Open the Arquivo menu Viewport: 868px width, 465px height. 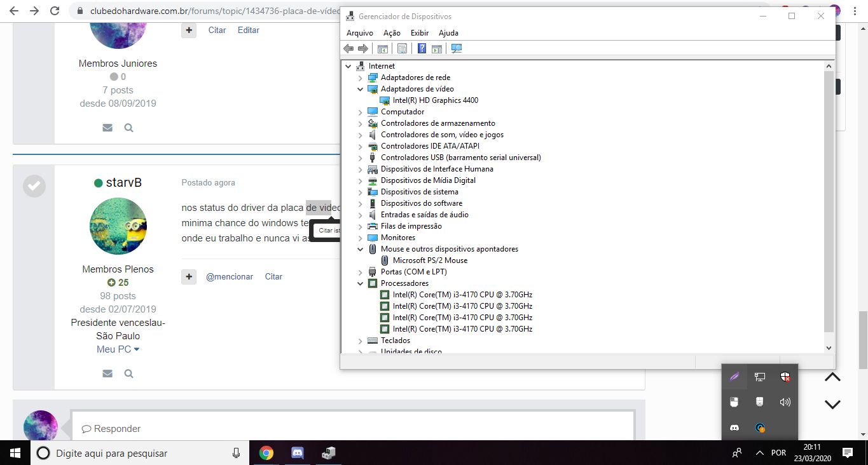click(360, 33)
